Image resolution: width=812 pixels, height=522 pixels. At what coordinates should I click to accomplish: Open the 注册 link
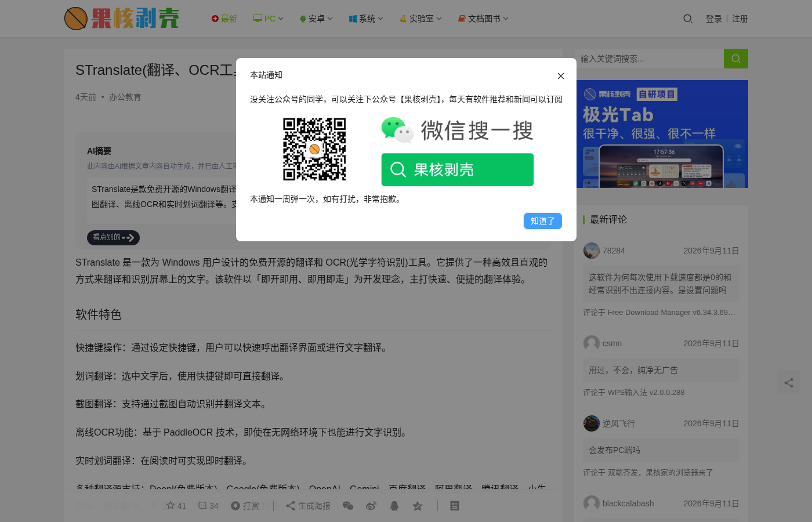(740, 19)
